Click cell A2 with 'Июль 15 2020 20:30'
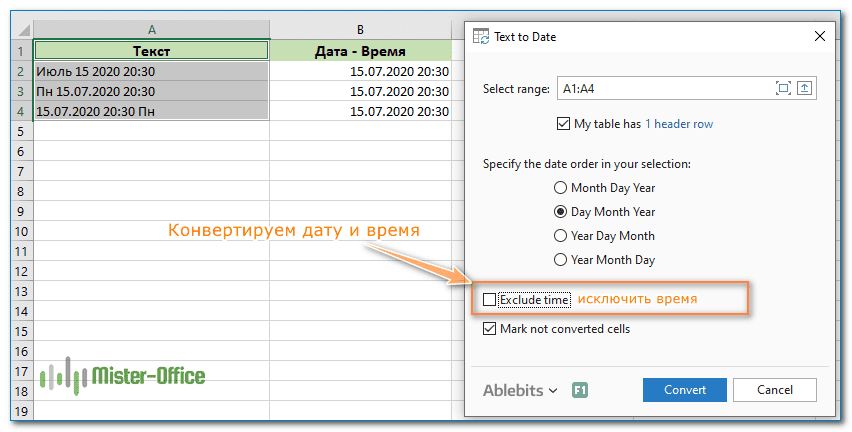This screenshot has height=432, width=852. pos(151,72)
